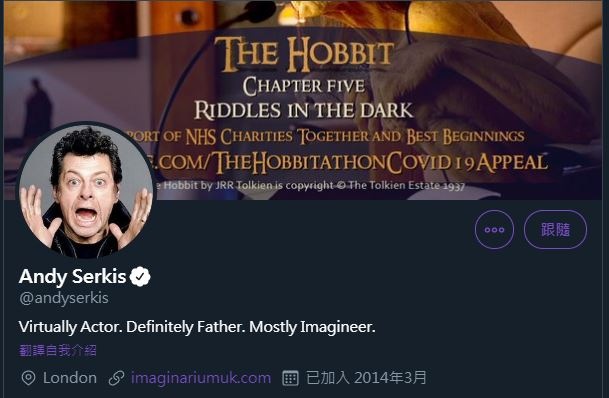The width and height of the screenshot is (609, 398).
Task: Translate the bio via 翻譯自我介紹
Action: [x=57, y=350]
